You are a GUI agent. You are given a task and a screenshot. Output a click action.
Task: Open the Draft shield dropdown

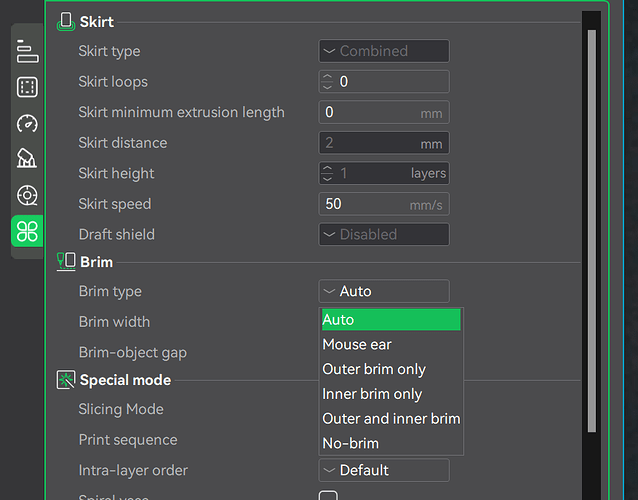click(384, 234)
